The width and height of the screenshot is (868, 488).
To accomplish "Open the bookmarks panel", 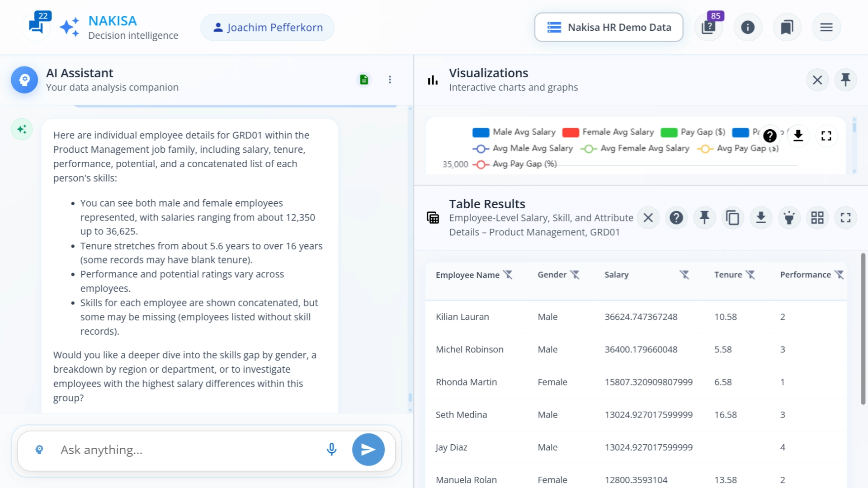I will pos(787,27).
